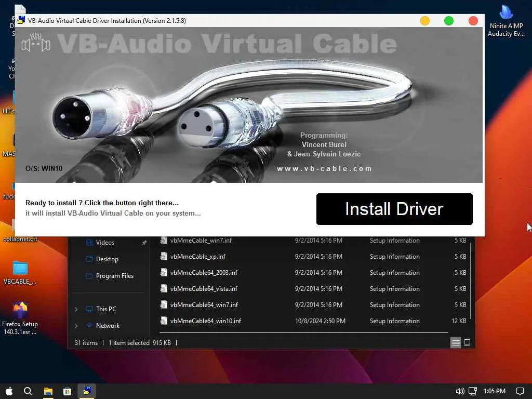Click the green maximize circle of VB-Audio installer
The width and height of the screenshot is (532, 399).
[449, 21]
